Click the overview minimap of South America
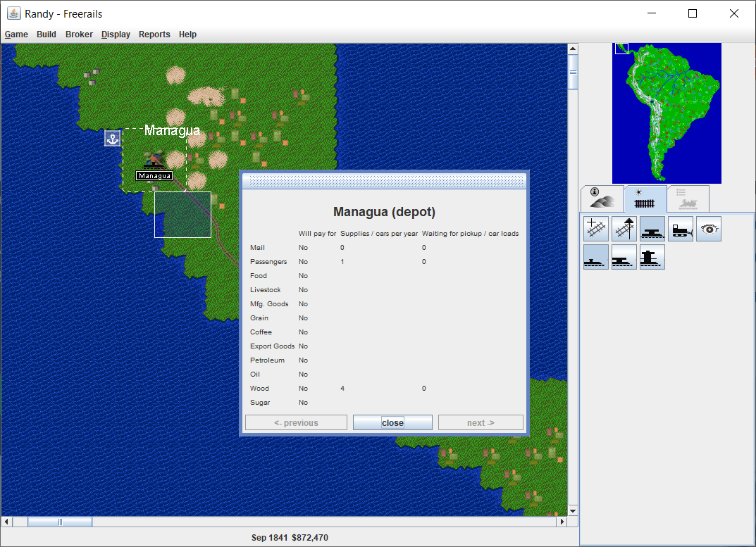The image size is (756, 547). 667,113
